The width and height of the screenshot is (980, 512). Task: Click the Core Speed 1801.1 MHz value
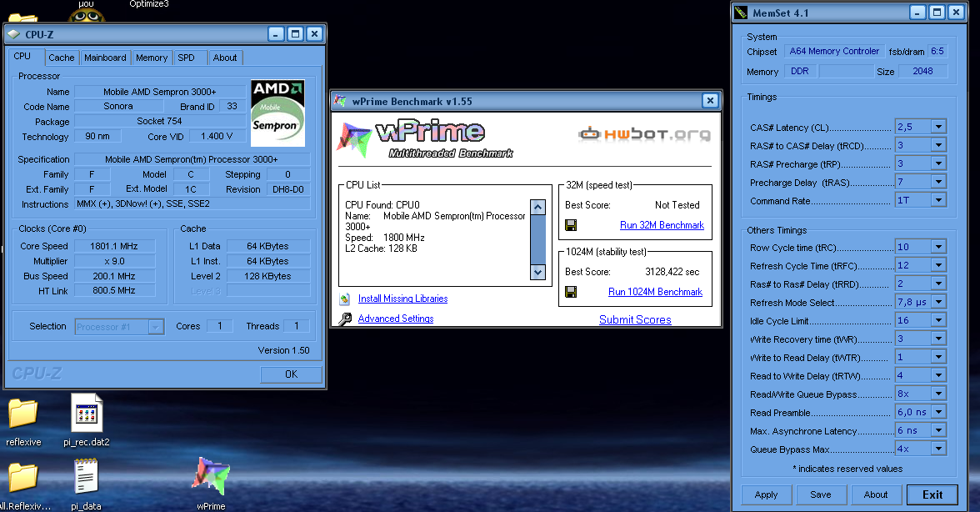coord(114,246)
